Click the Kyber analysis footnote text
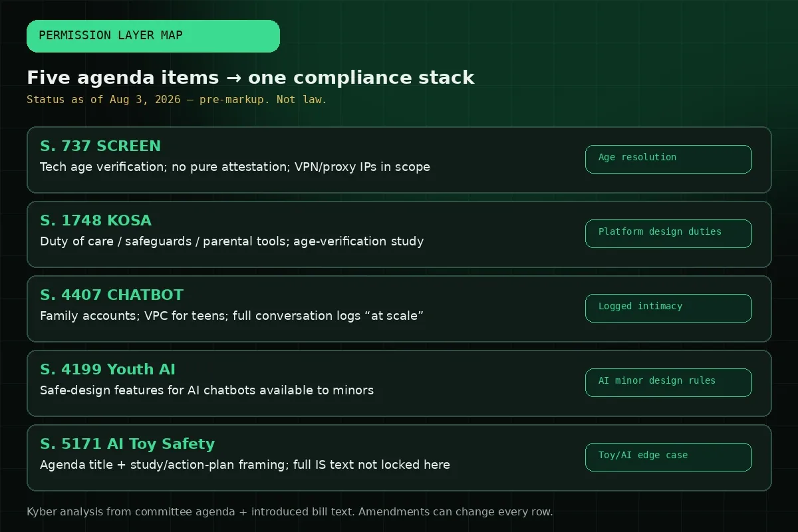The height and width of the screenshot is (532, 798). click(x=290, y=512)
